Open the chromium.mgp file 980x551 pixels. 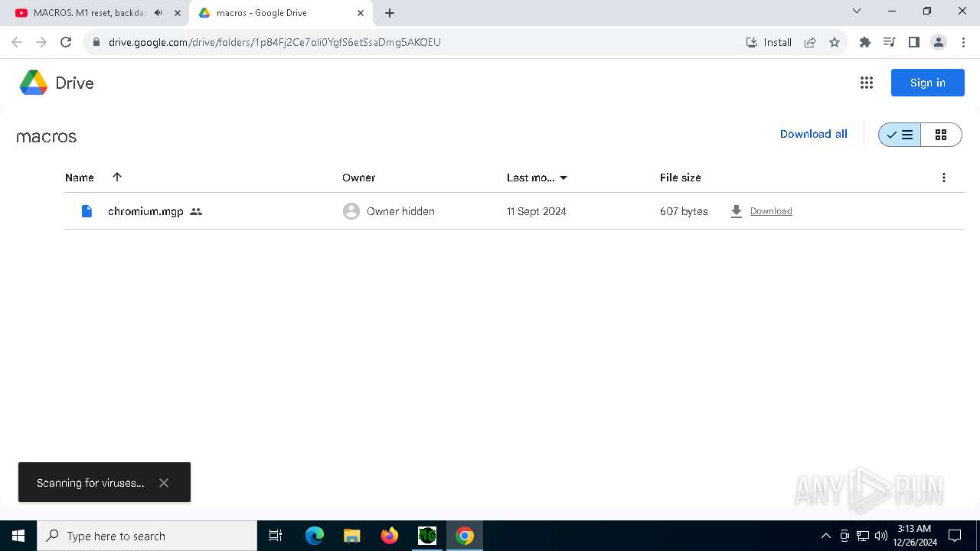click(x=145, y=211)
